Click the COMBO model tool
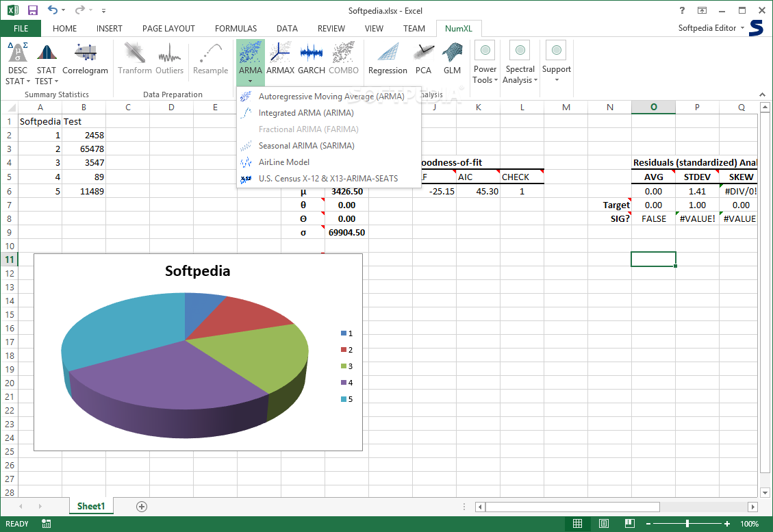The width and height of the screenshot is (773, 532). point(344,59)
